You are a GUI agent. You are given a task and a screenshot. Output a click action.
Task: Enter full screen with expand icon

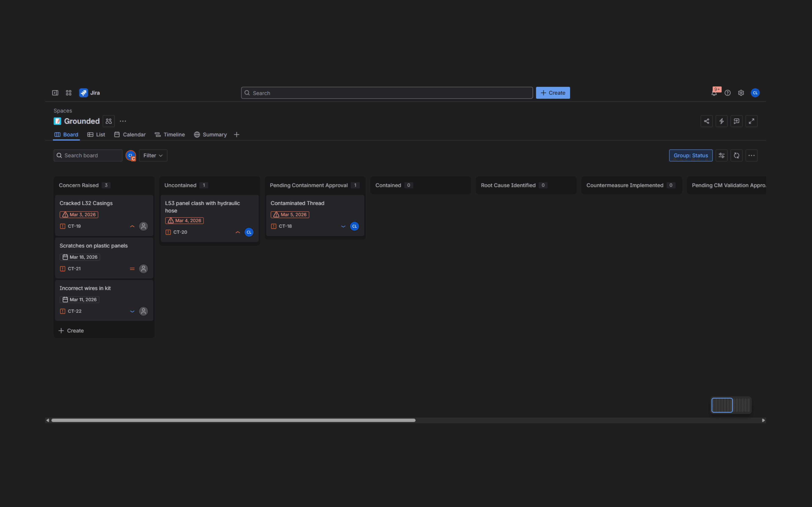coord(751,121)
